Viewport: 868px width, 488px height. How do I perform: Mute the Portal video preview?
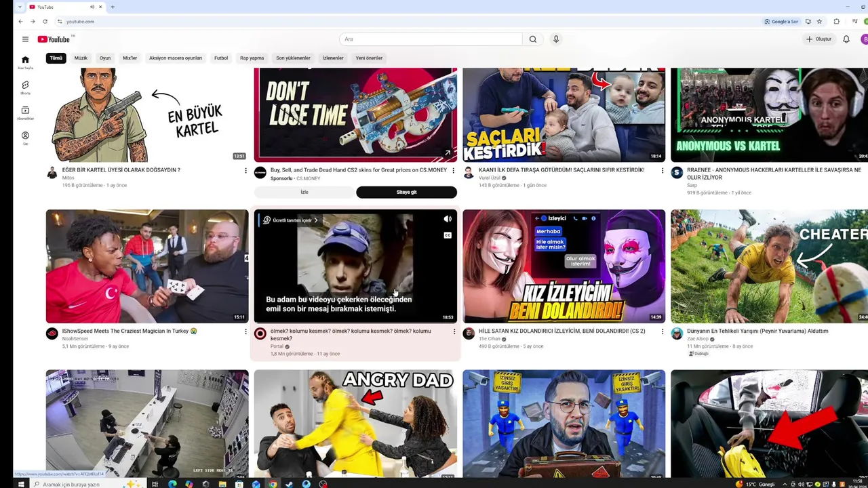448,219
